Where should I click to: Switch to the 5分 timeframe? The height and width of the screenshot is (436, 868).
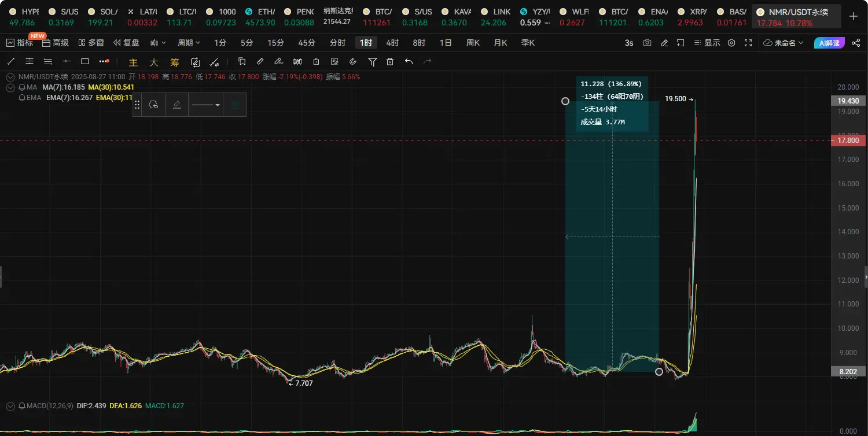coord(247,43)
